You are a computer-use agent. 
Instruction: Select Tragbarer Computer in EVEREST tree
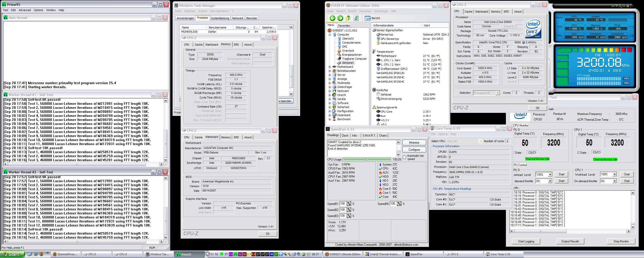352,59
